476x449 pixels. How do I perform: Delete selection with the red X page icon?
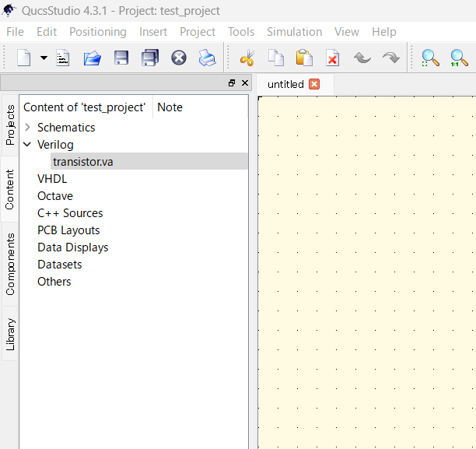(x=332, y=58)
